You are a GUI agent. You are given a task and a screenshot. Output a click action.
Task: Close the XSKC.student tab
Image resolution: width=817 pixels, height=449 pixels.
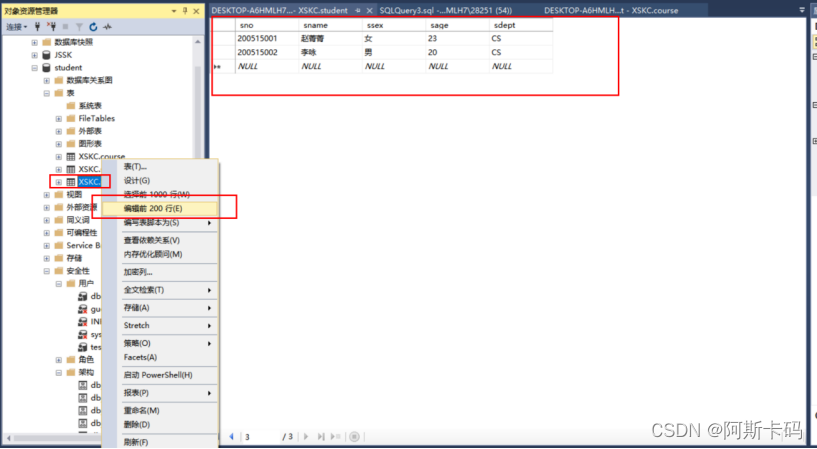pyautogui.click(x=369, y=10)
